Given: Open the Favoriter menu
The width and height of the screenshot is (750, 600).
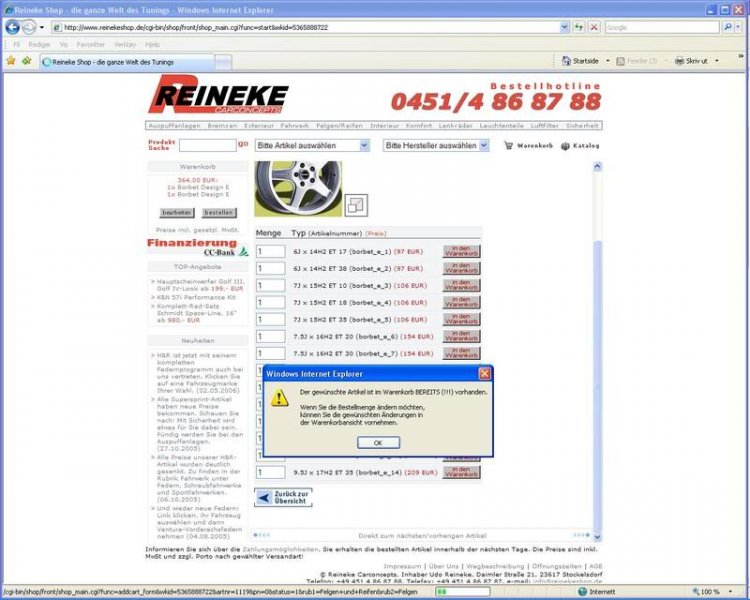Looking at the screenshot, I should 91,45.
